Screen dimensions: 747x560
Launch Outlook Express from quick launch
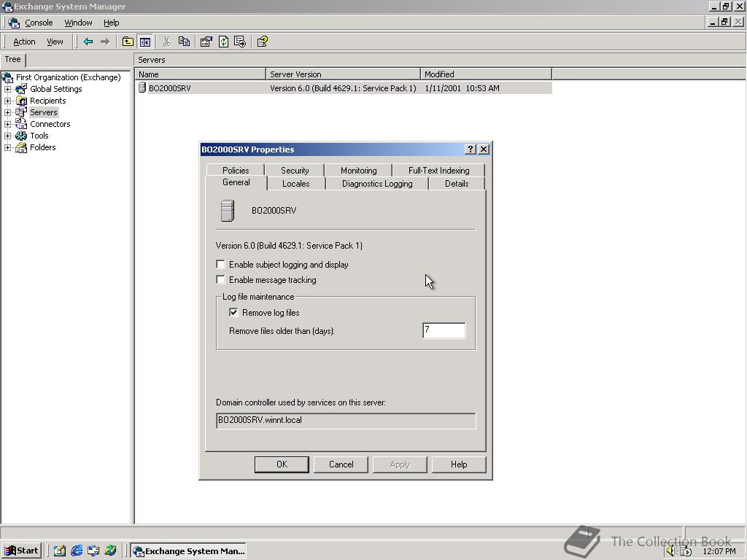94,551
